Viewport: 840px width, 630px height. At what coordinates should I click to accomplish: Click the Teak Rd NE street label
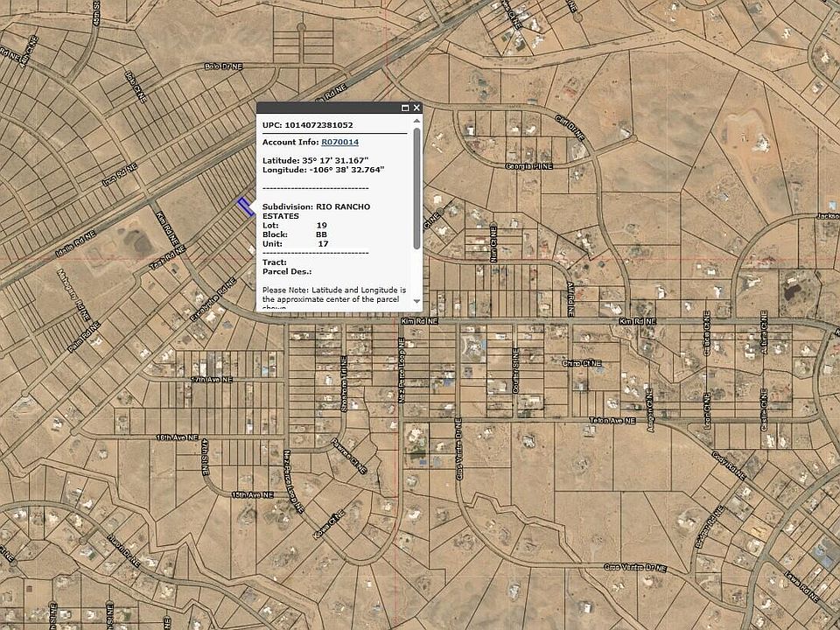point(168,257)
